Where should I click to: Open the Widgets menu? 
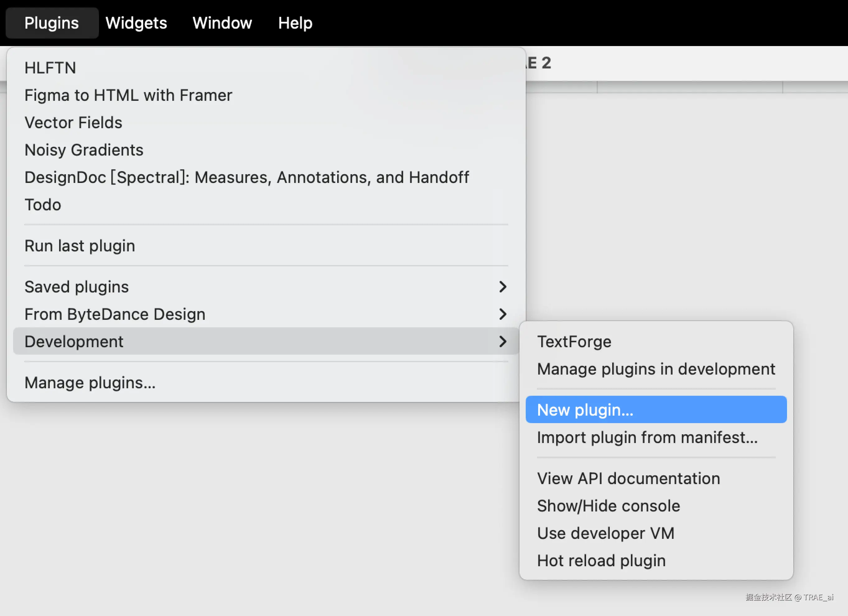136,23
